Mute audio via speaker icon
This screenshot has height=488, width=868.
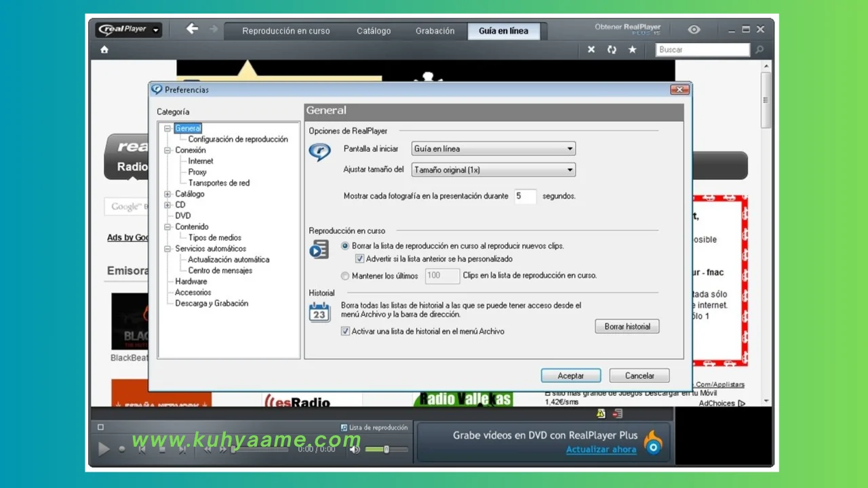(354, 449)
